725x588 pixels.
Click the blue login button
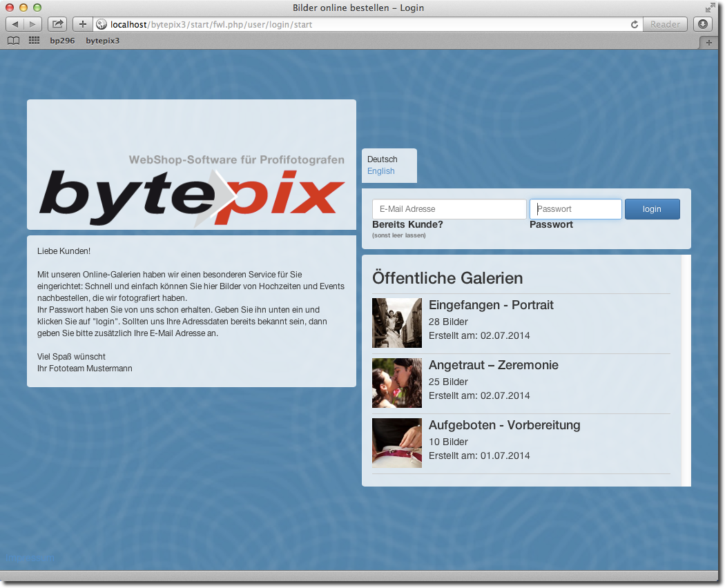pos(652,209)
